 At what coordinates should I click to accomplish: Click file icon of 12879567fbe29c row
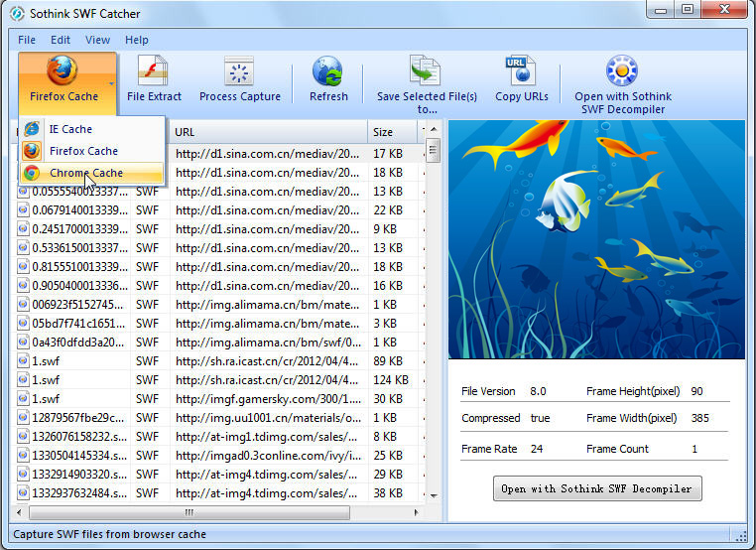point(23,418)
